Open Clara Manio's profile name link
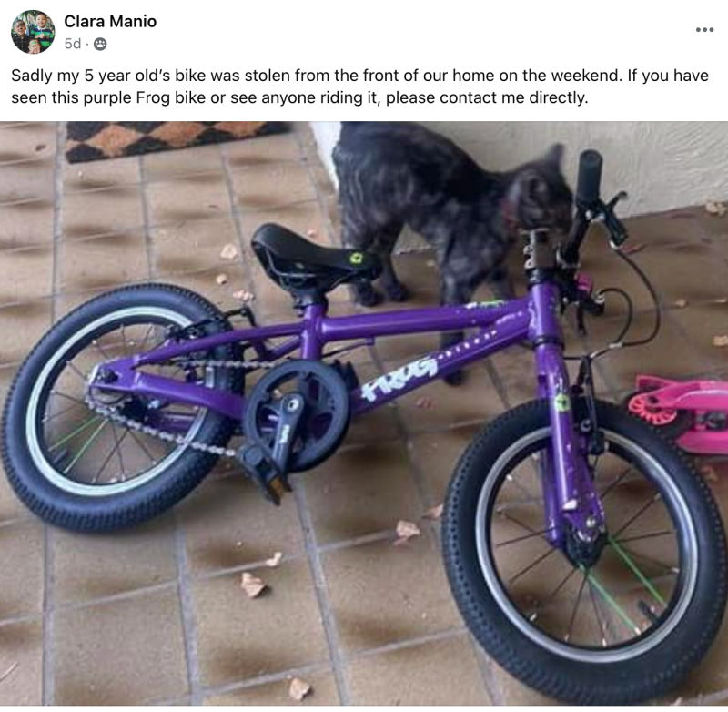Screen dimensions: 728x712 pos(110,21)
